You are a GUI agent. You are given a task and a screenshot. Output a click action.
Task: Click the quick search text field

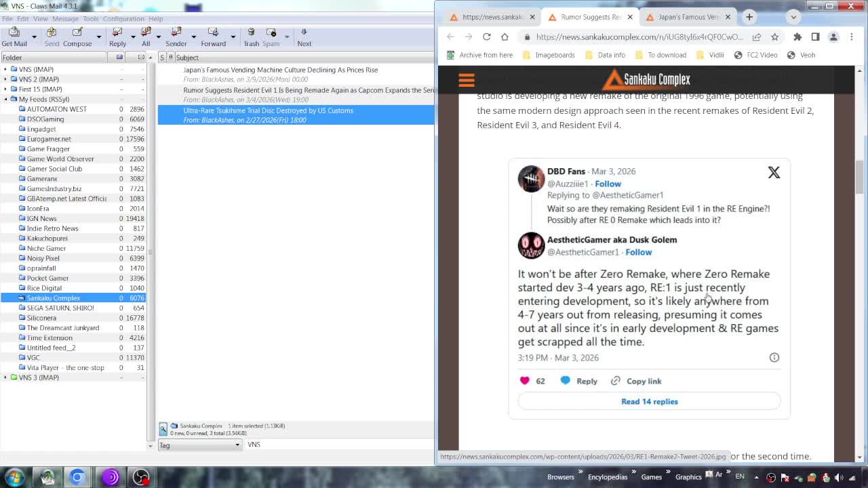(339, 445)
